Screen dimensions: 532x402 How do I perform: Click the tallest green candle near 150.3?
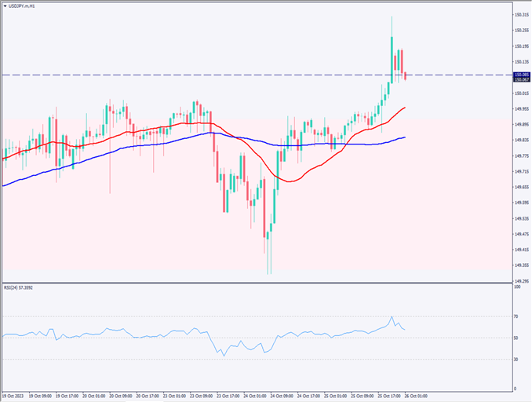(x=392, y=57)
